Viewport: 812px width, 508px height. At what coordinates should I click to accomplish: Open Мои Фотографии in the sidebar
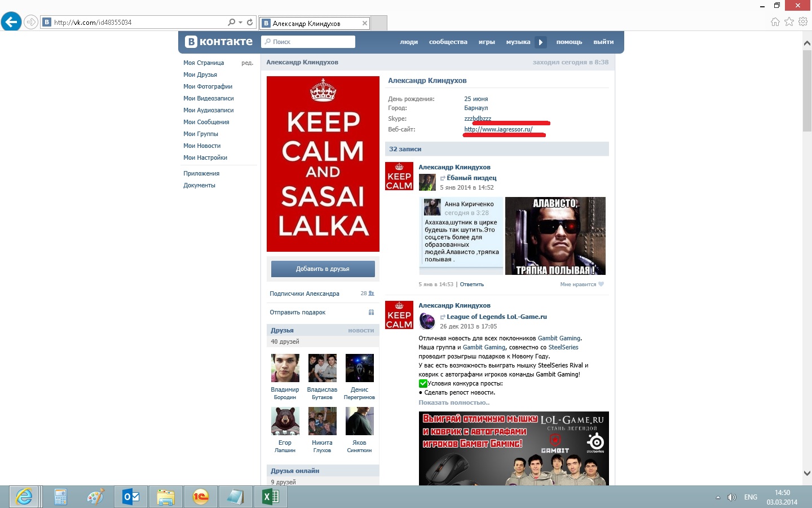coord(208,86)
